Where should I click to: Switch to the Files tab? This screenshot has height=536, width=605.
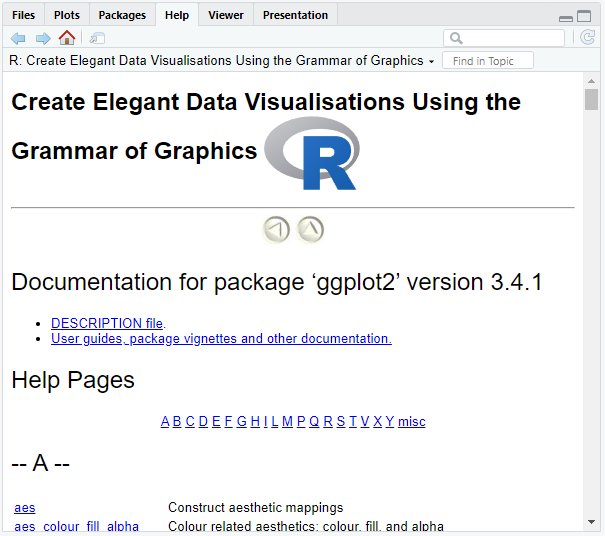pos(23,15)
